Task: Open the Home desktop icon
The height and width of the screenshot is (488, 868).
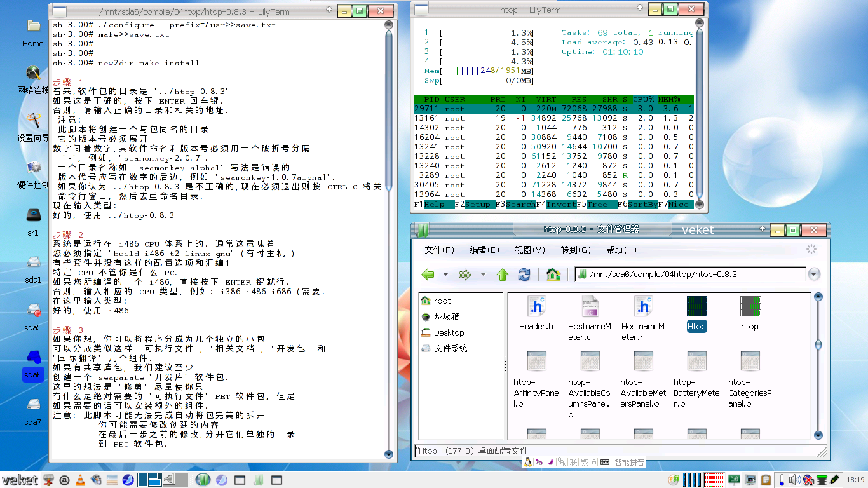Action: point(33,26)
